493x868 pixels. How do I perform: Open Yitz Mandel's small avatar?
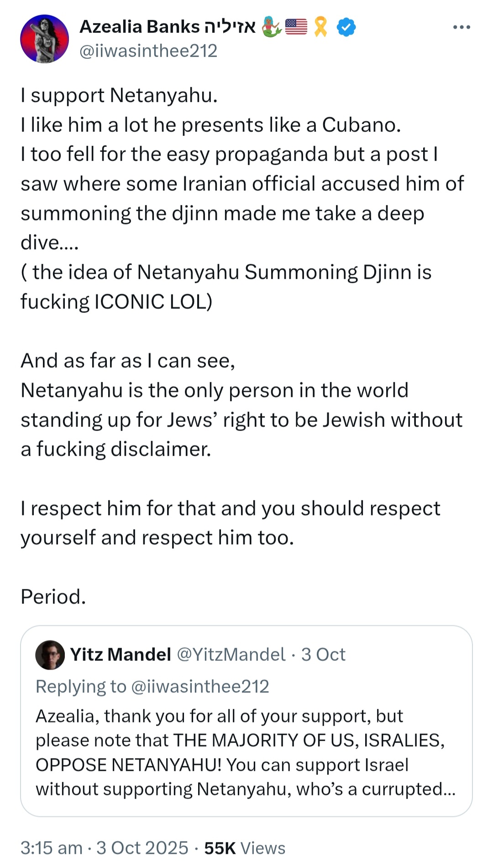click(x=50, y=655)
